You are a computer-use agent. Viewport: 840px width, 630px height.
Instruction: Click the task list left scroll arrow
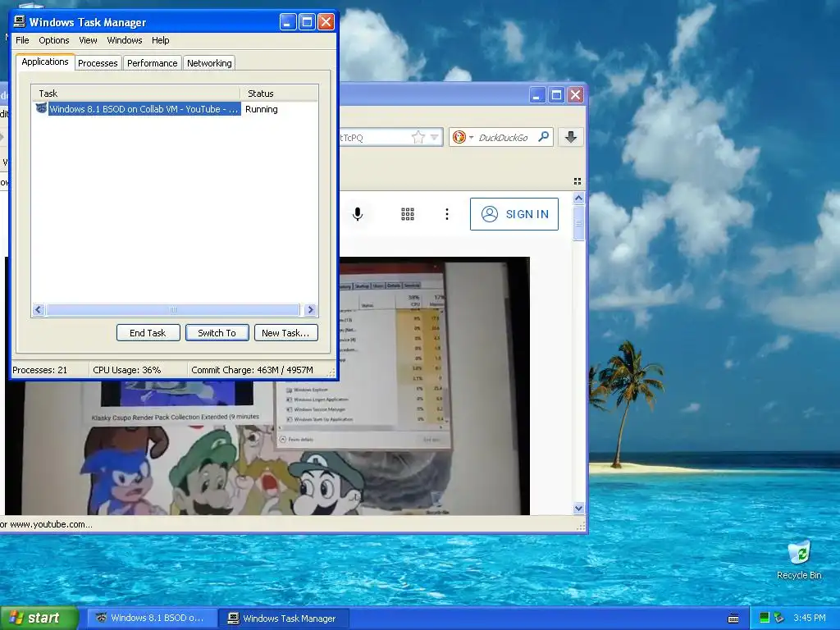[x=38, y=309]
